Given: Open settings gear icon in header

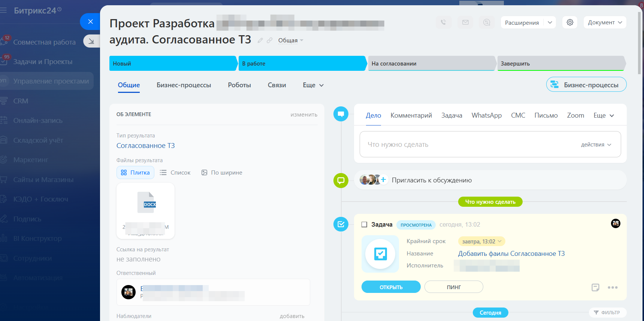Looking at the screenshot, I should (570, 22).
